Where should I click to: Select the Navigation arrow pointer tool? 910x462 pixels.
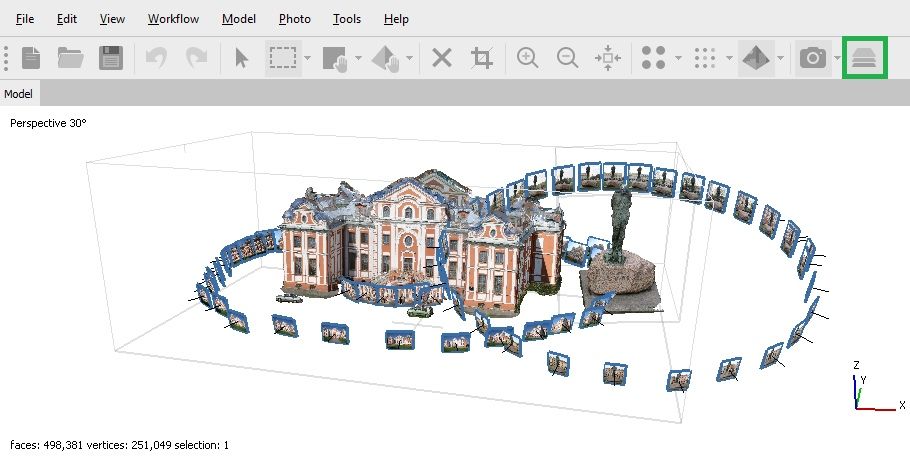[x=241, y=58]
